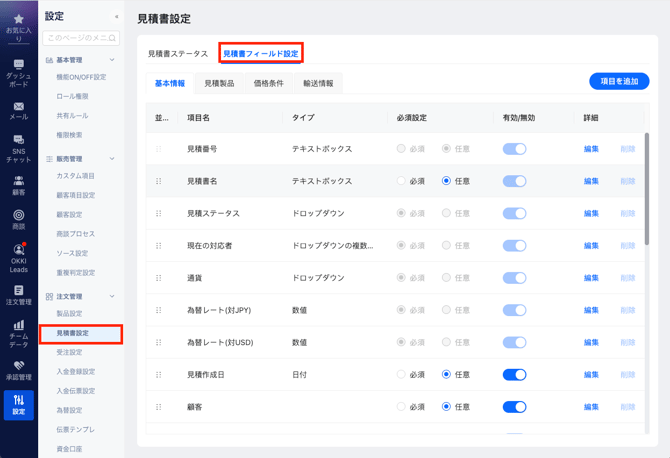Grab the drag handle for 為替レート(対USD) row
Screen dimensions: 670x458
click(x=159, y=342)
